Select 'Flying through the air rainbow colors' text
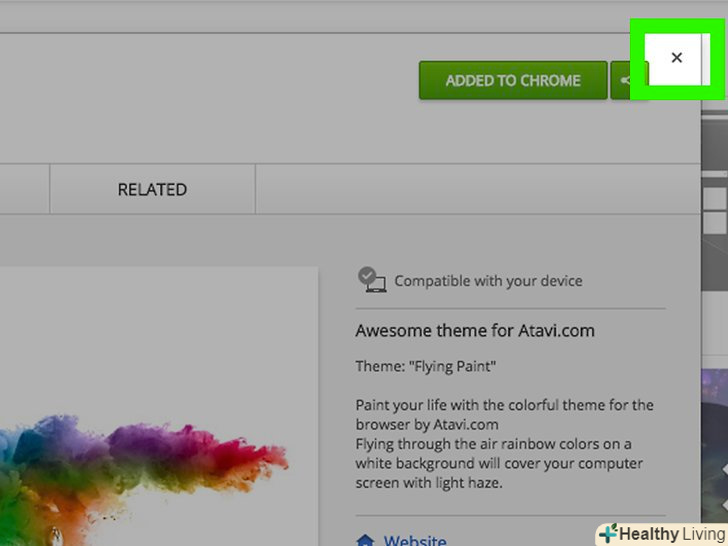 pos(499,463)
